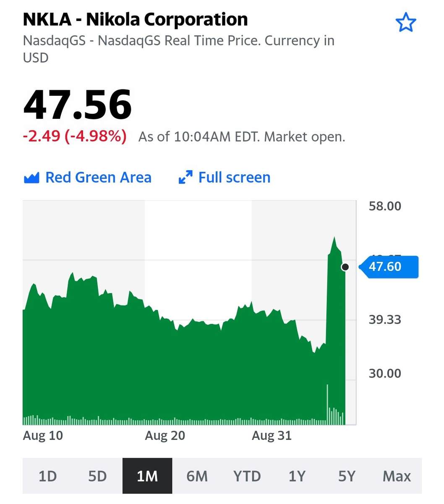Click the expand arrows icon for full screen
The height and width of the screenshot is (504, 444).
pyautogui.click(x=185, y=177)
